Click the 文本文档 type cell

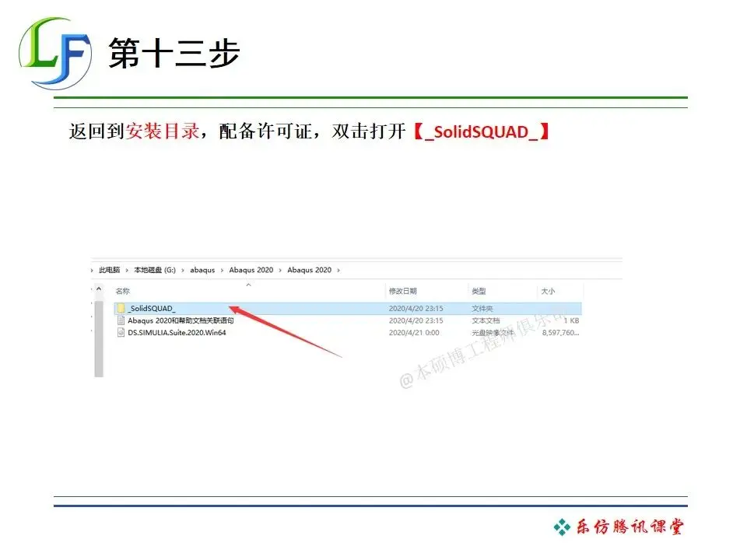tap(486, 320)
